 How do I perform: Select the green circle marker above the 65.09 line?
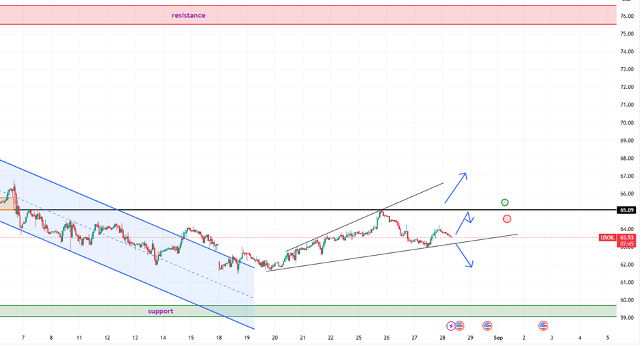point(505,202)
